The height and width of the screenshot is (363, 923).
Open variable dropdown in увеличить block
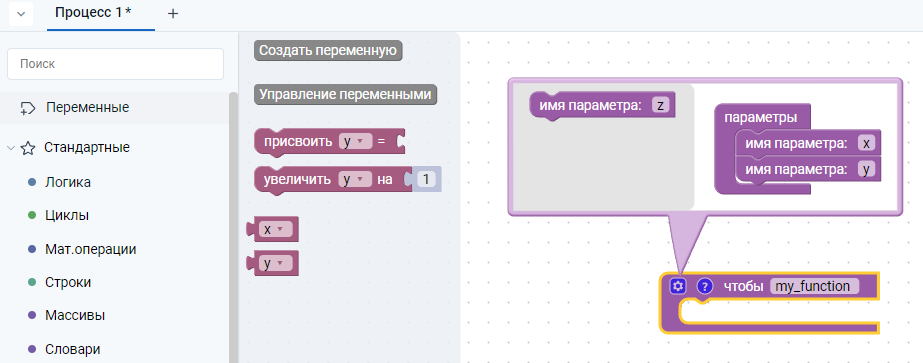point(356,179)
